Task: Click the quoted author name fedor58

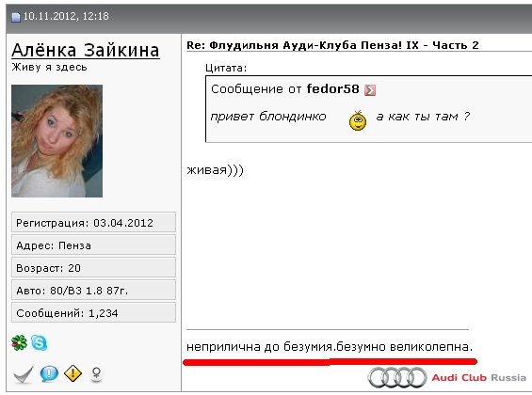Action: coord(332,89)
